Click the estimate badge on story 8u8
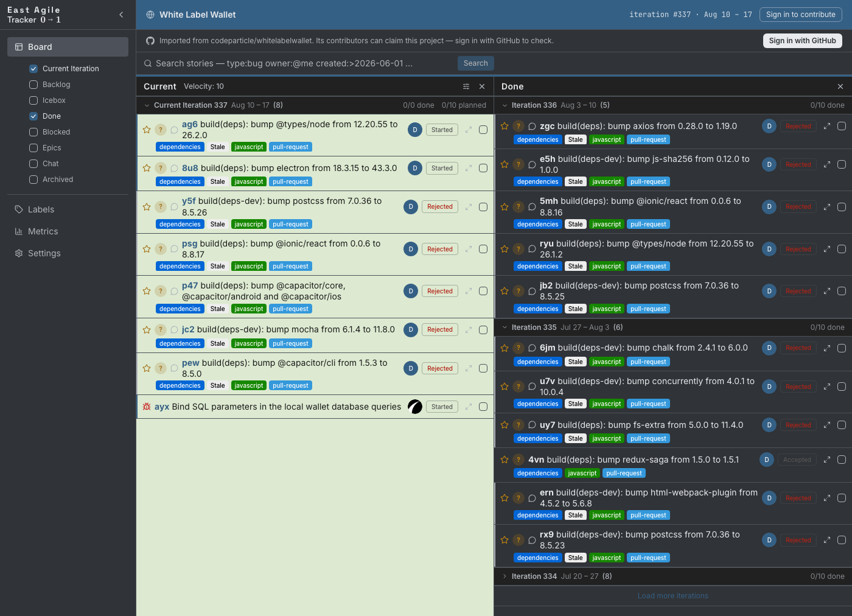 tap(161, 168)
